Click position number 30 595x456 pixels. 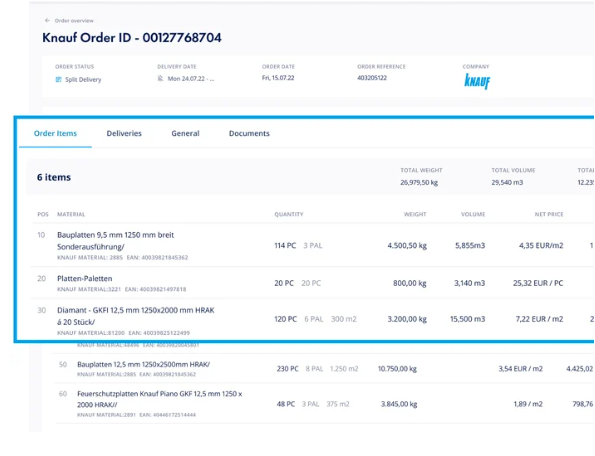coord(42,310)
